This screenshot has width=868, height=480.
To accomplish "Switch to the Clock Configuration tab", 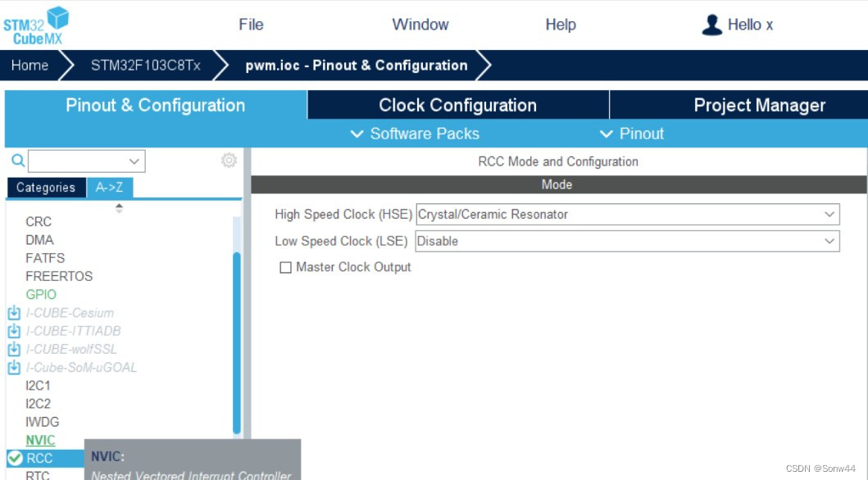I will pos(458,105).
